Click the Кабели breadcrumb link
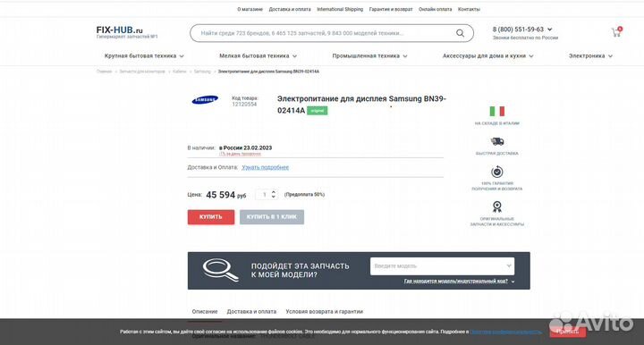Image resolution: width=644 pixels, height=345 pixels. coord(179,72)
